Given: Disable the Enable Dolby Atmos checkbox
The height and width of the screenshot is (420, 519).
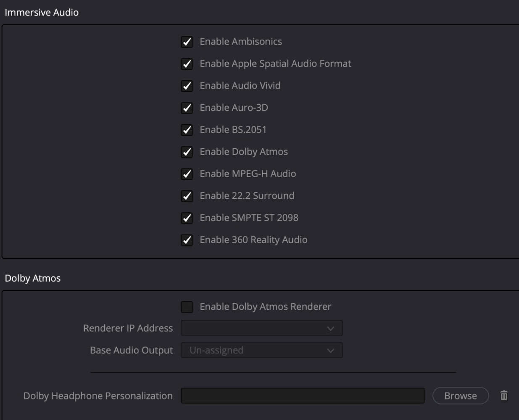Looking at the screenshot, I should [x=187, y=152].
